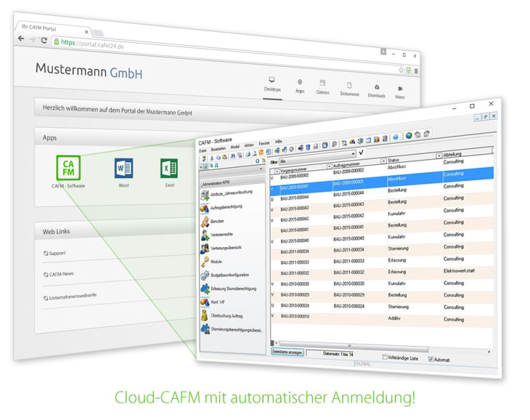This screenshot has height=420, width=530.
Task: Switch to the Desktops portal tab
Action: [272, 85]
